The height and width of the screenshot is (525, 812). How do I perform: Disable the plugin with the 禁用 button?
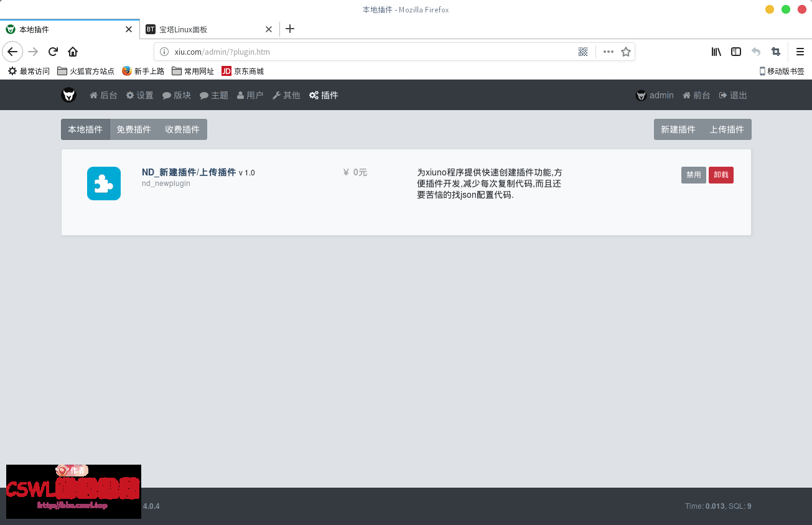[x=693, y=175]
